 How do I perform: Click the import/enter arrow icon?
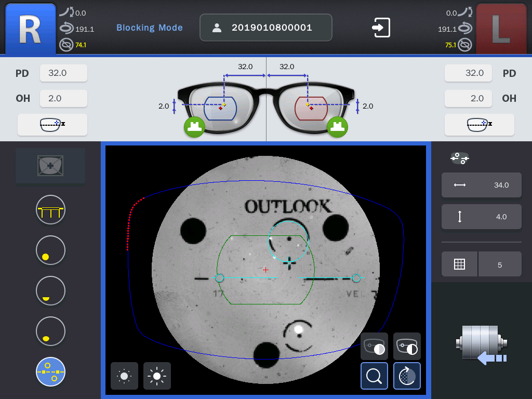[381, 28]
